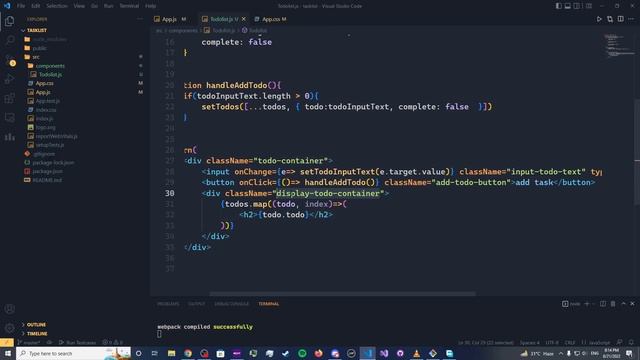Click the git branch indicator in the status bar
Screen dimensions: 640x360
click(x=29, y=343)
